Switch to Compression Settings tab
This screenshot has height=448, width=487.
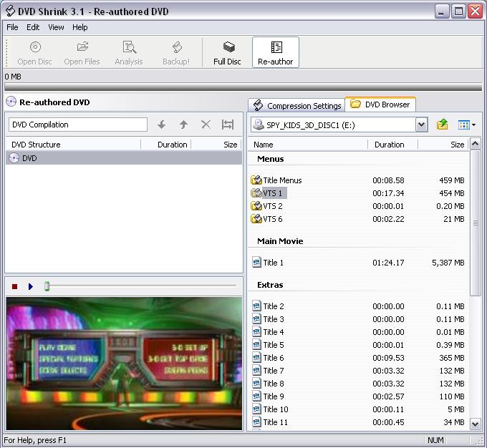(296, 105)
